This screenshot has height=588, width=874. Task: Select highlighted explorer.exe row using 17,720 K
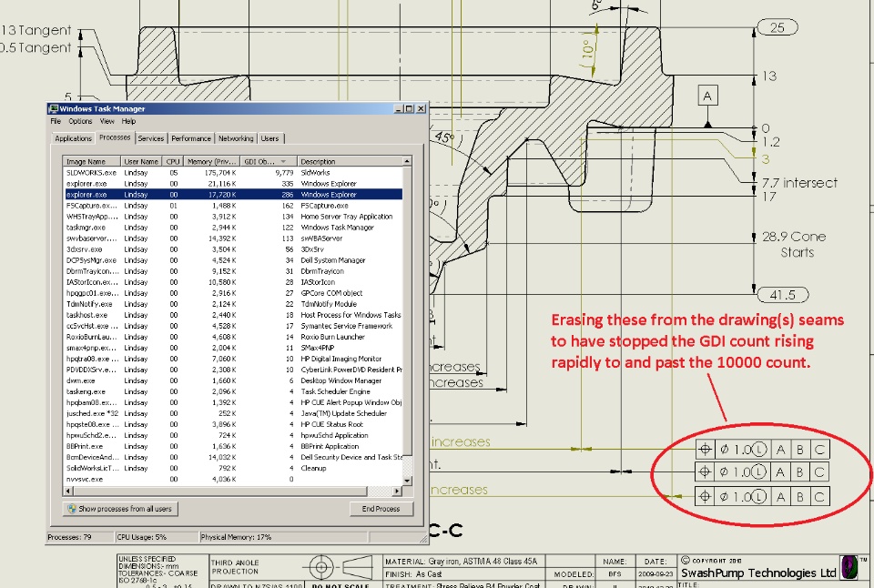coord(232,195)
